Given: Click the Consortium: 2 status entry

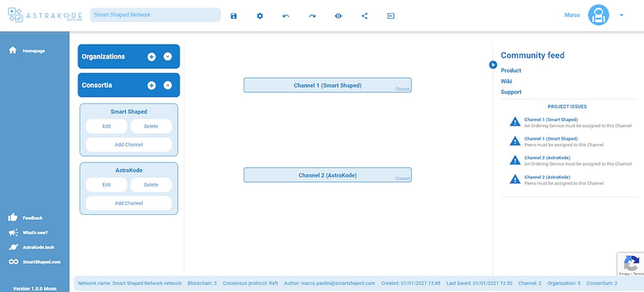Looking at the screenshot, I should pos(602,283).
